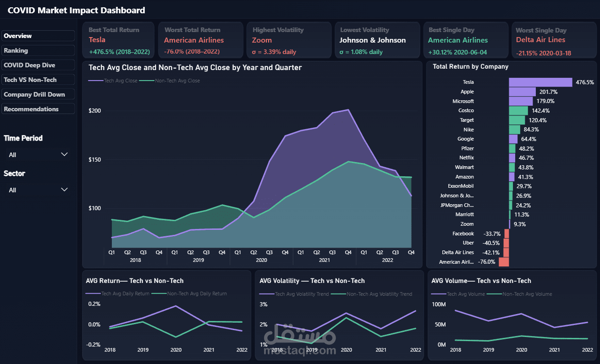Click Tech Avg Daily Return legend entry
This screenshot has width=600, height=364.
coord(117,293)
